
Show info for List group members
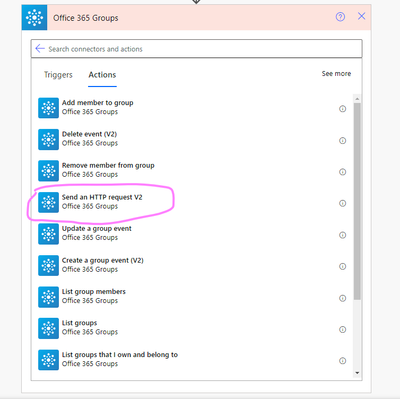click(342, 298)
